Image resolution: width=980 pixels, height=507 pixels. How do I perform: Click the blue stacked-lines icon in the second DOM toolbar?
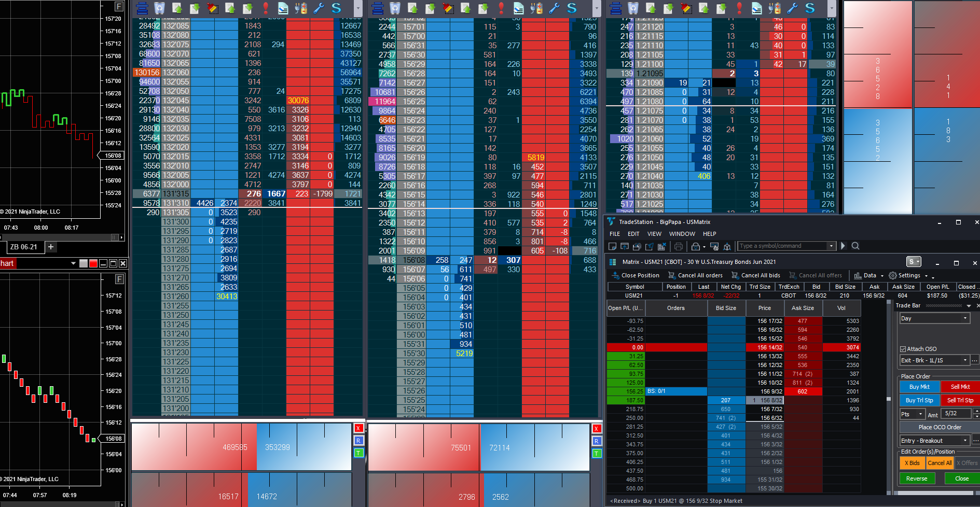[x=378, y=8]
